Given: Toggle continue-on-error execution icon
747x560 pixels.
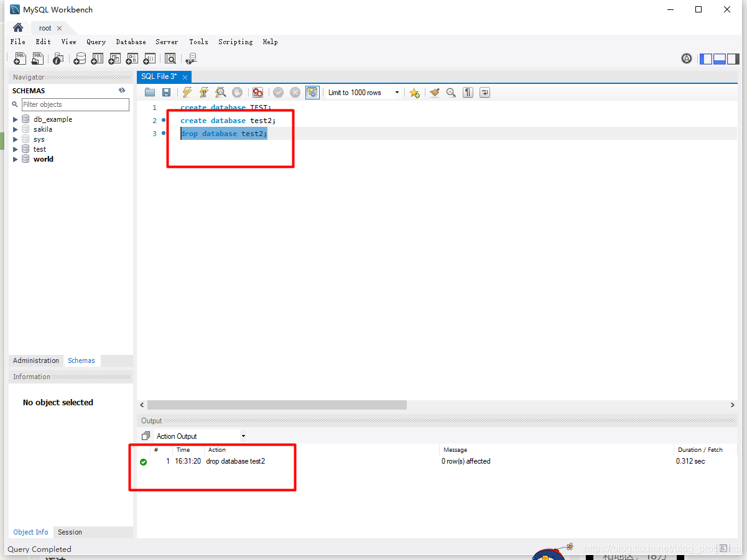Looking at the screenshot, I should [x=258, y=93].
